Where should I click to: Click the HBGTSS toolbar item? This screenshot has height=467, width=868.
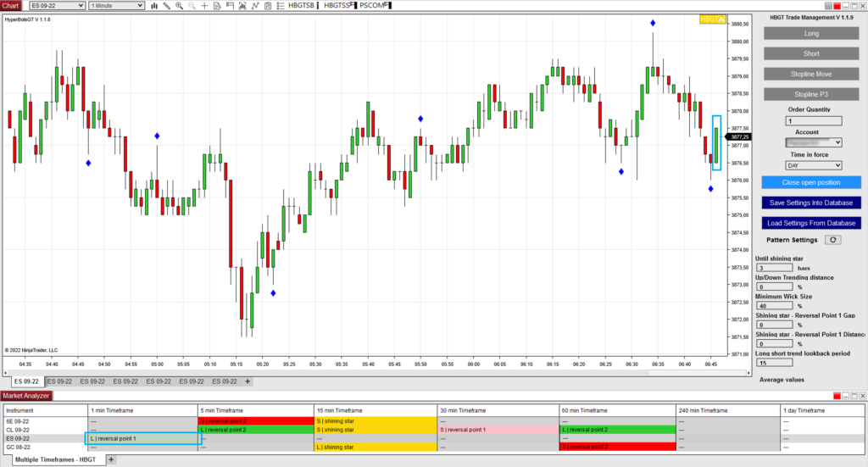tap(339, 6)
